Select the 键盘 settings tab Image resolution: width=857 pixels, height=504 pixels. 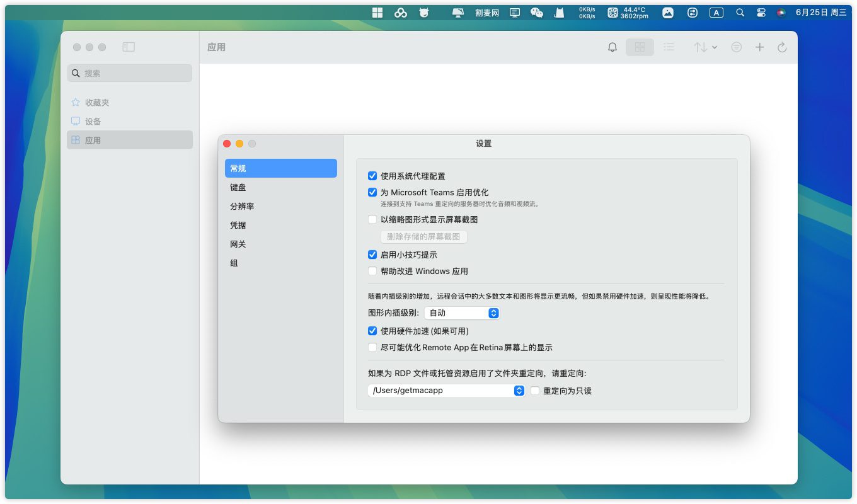(238, 188)
